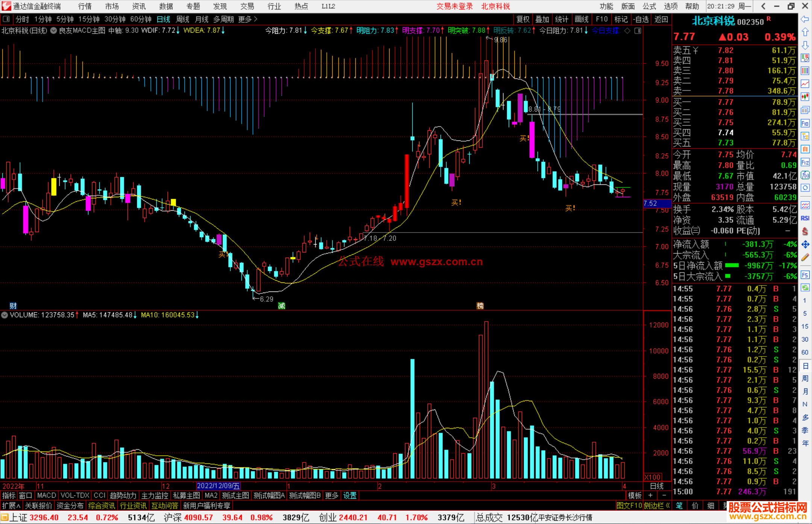The width and height of the screenshot is (812, 524).
Task: Expand the 更多 period dropdown in top toolbar
Action: point(248,19)
